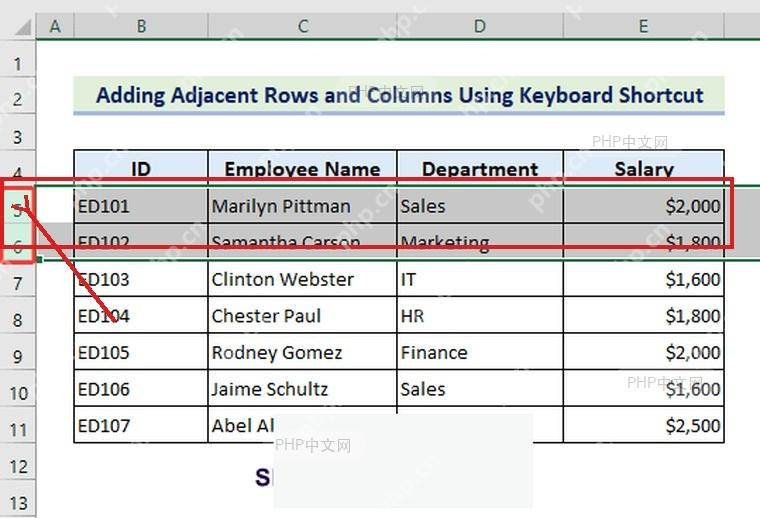Select row 8 header
The image size is (760, 518).
[17, 315]
